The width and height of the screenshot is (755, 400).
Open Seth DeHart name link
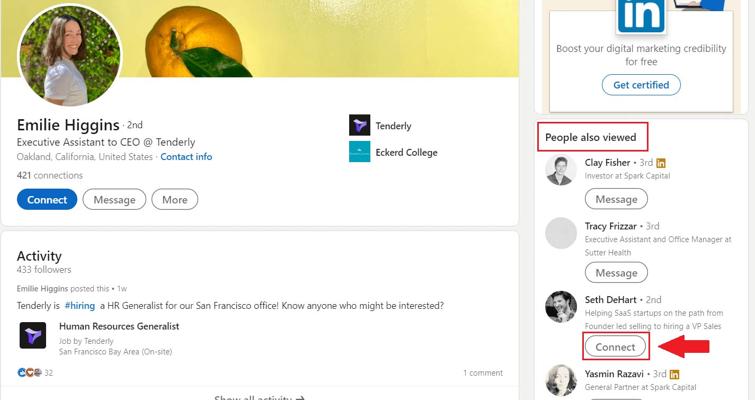pos(611,299)
